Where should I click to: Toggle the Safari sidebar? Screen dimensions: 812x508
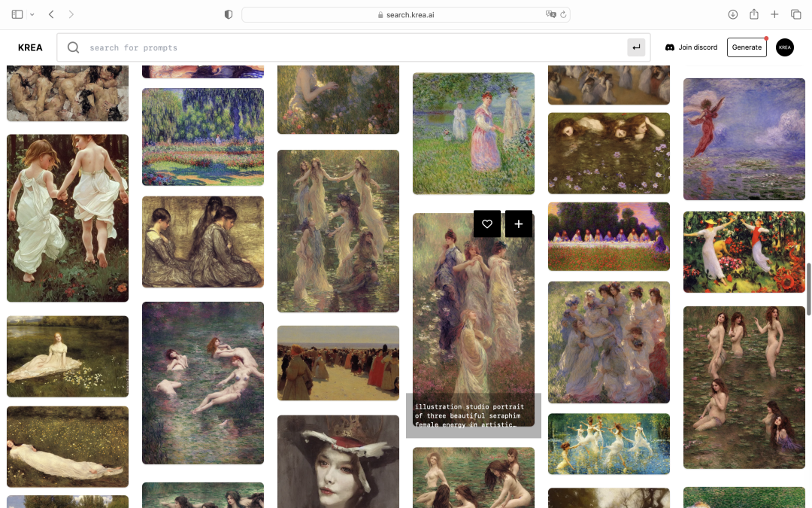tap(17, 14)
